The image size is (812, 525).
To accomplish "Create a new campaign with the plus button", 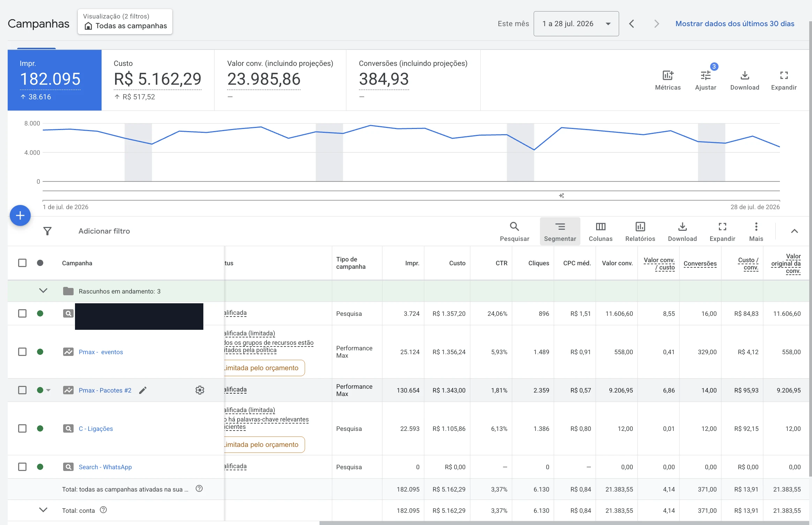I will coord(20,215).
